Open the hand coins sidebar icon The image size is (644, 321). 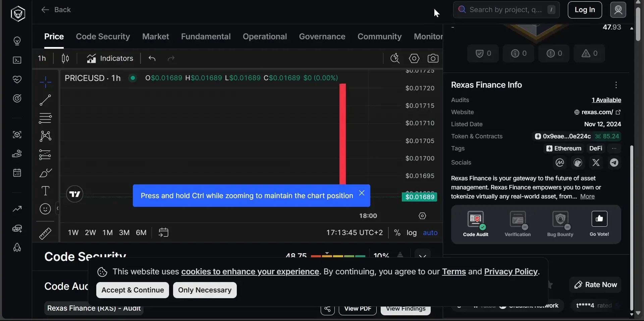point(17,154)
